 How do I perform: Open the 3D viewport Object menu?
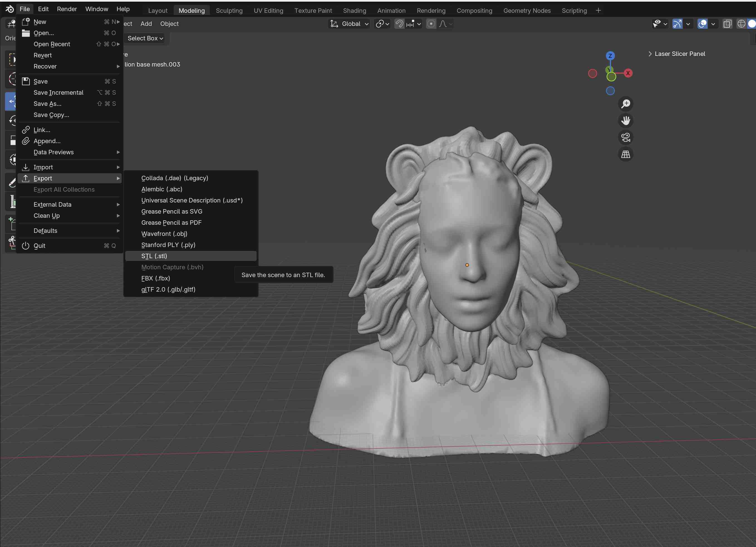pyautogui.click(x=169, y=24)
